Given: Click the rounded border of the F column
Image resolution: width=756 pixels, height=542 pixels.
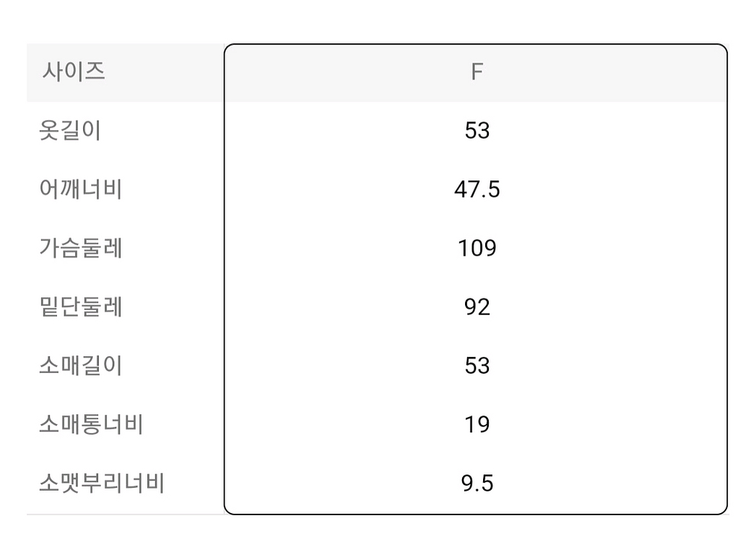Looking at the screenshot, I should pyautogui.click(x=225, y=289).
